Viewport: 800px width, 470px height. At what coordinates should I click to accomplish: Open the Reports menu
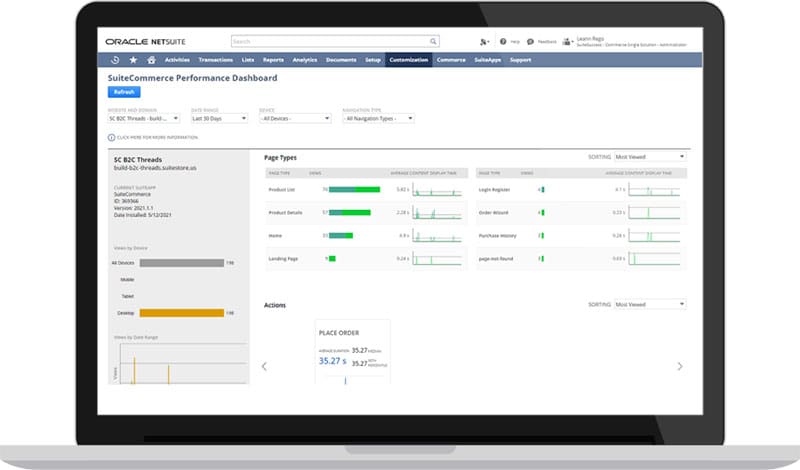273,60
